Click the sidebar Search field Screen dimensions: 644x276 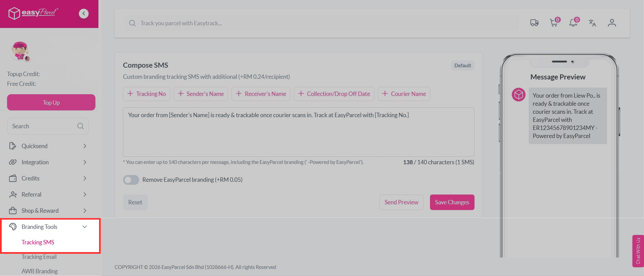pos(48,126)
